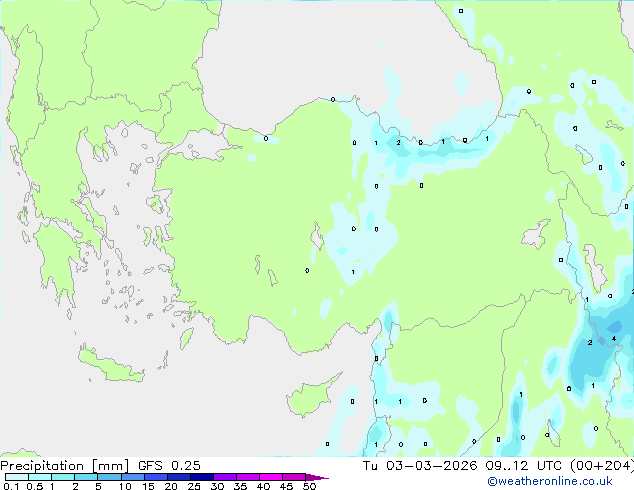Viewport: 634px width, 490px height.
Task: Click the '(00+204)' forecast offset text
Action: coord(602,466)
